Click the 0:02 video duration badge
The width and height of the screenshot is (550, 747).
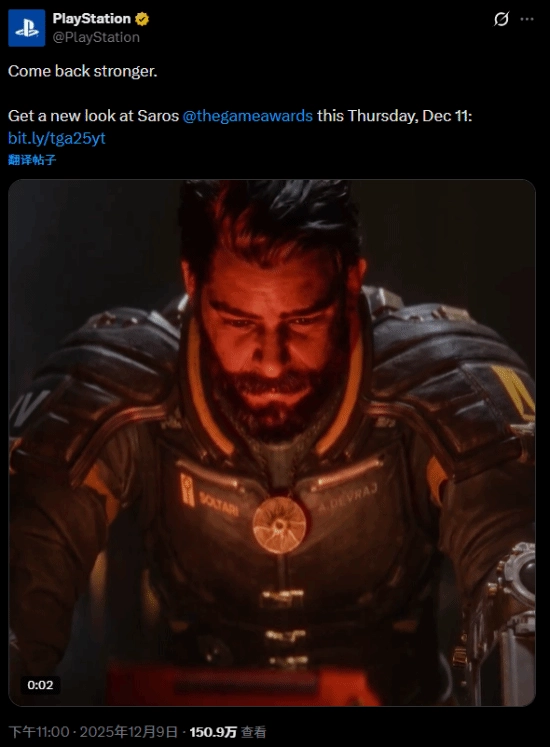tap(40, 685)
